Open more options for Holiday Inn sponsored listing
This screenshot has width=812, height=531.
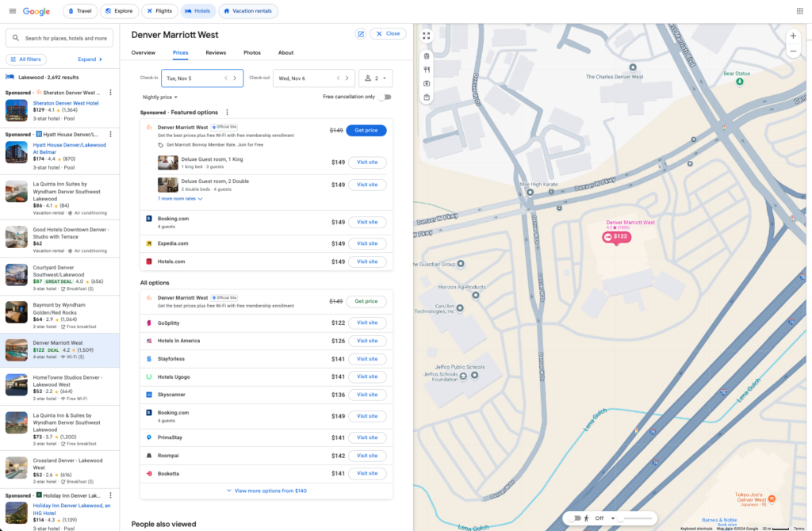(110, 495)
